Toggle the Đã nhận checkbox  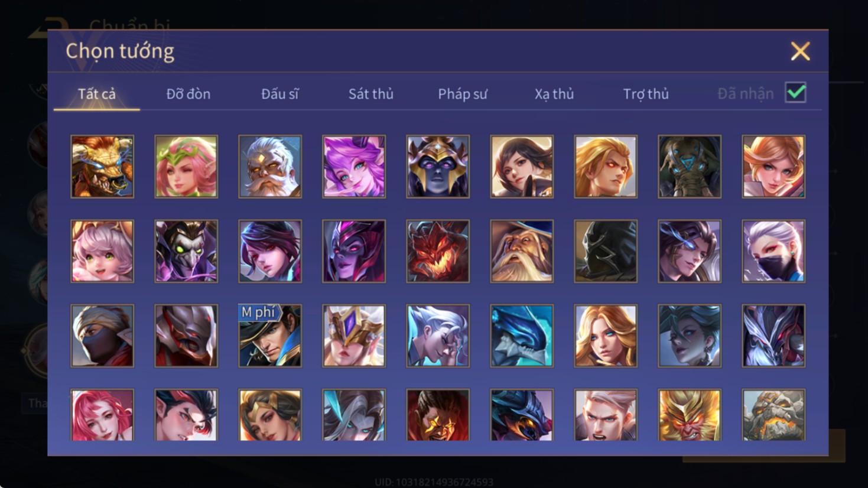click(795, 93)
